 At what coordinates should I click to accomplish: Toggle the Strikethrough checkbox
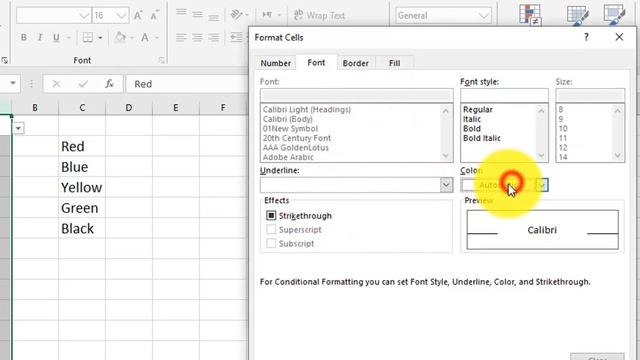pos(271,215)
